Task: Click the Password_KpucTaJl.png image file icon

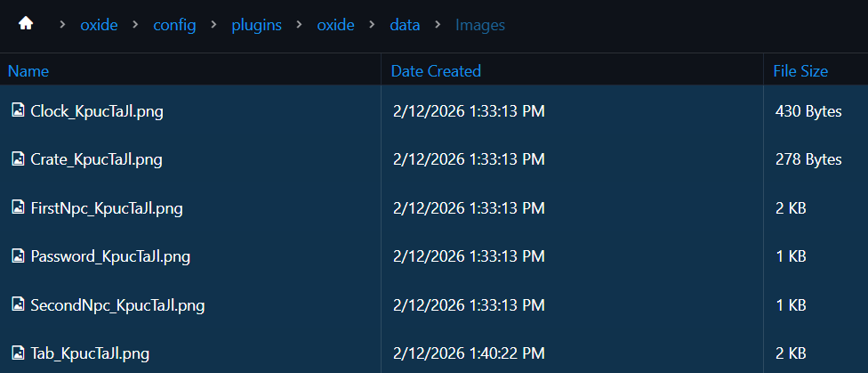Action: [18, 255]
